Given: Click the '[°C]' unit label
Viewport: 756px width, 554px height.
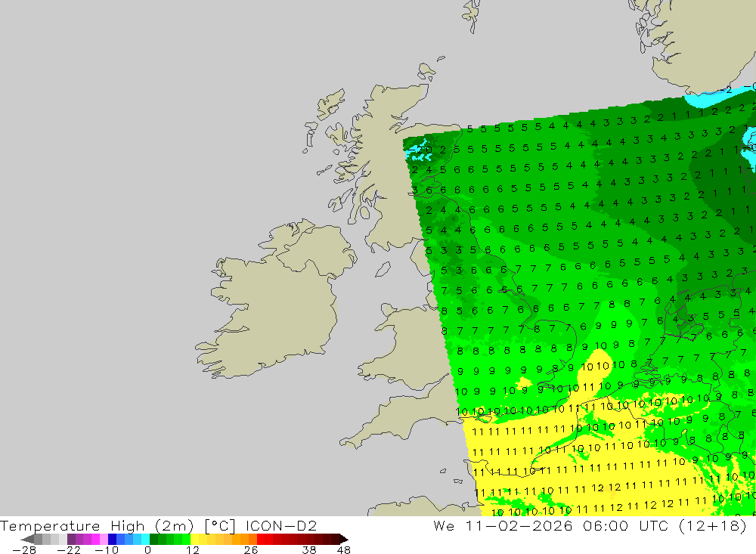Looking at the screenshot, I should 219,525.
